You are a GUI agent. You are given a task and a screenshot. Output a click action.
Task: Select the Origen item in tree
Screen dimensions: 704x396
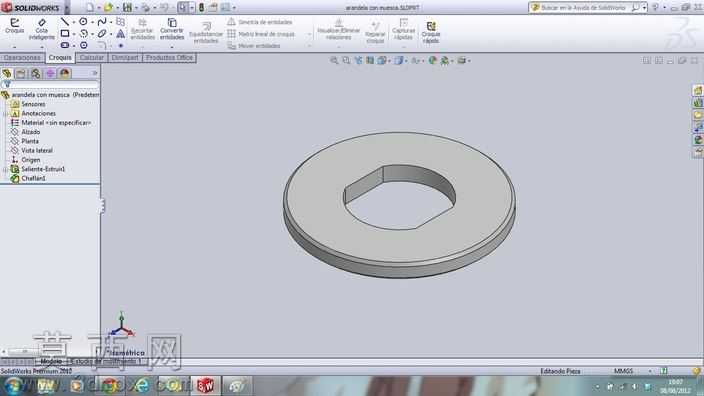(x=31, y=160)
